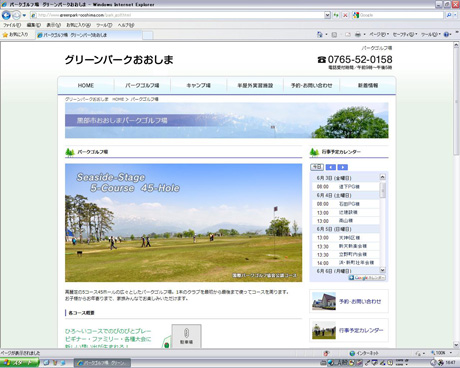The image size is (460, 368).
Task: Click the phone number 0765-52-0158
Action: [360, 59]
